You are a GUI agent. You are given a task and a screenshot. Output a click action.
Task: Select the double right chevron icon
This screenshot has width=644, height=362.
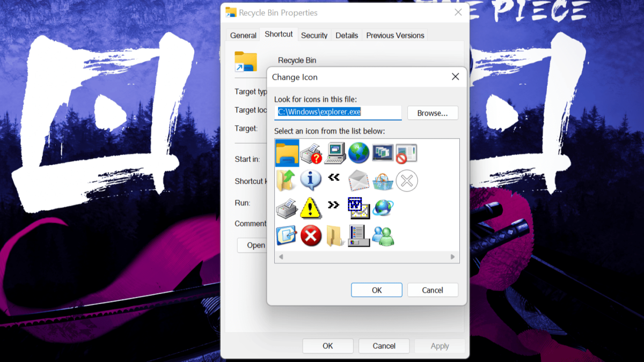pos(334,205)
